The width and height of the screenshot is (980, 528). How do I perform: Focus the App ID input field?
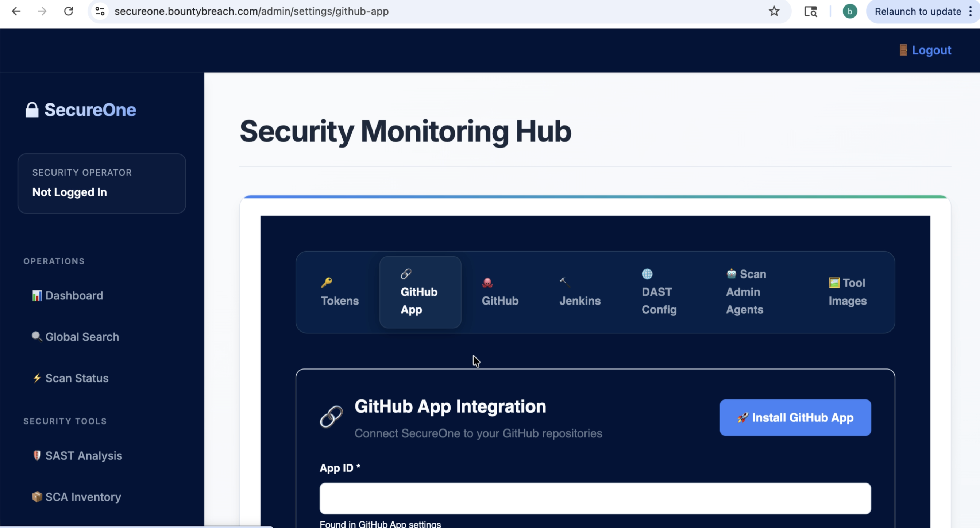(595, 499)
